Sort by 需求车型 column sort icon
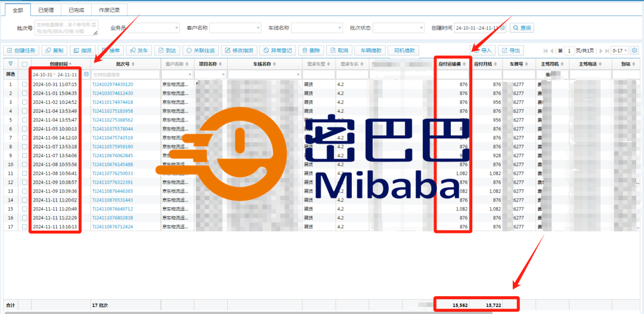This screenshot has width=644, height=314. pos(329,64)
